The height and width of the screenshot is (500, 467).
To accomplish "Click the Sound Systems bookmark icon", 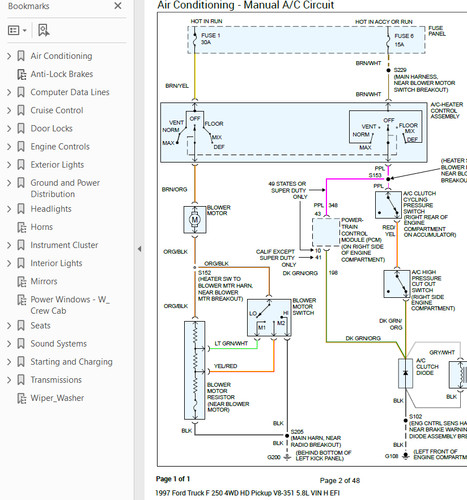I will [x=21, y=344].
